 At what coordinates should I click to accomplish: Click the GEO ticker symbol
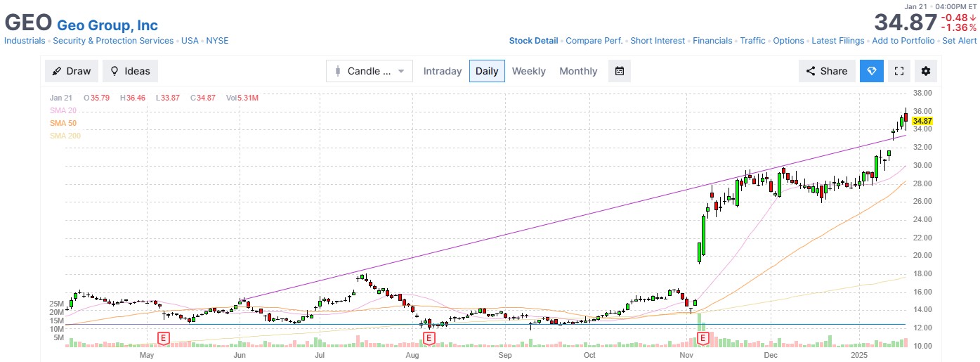click(28, 22)
